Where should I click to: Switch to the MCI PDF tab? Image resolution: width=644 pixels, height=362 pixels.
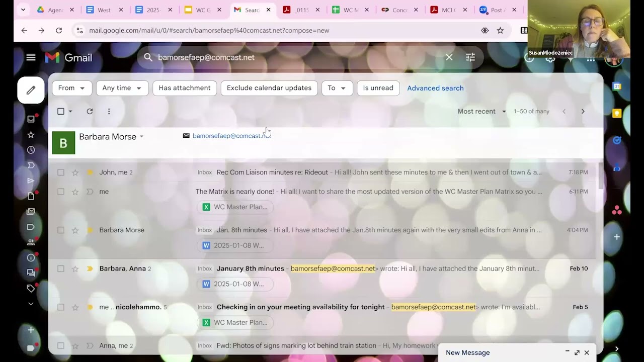[x=449, y=10]
